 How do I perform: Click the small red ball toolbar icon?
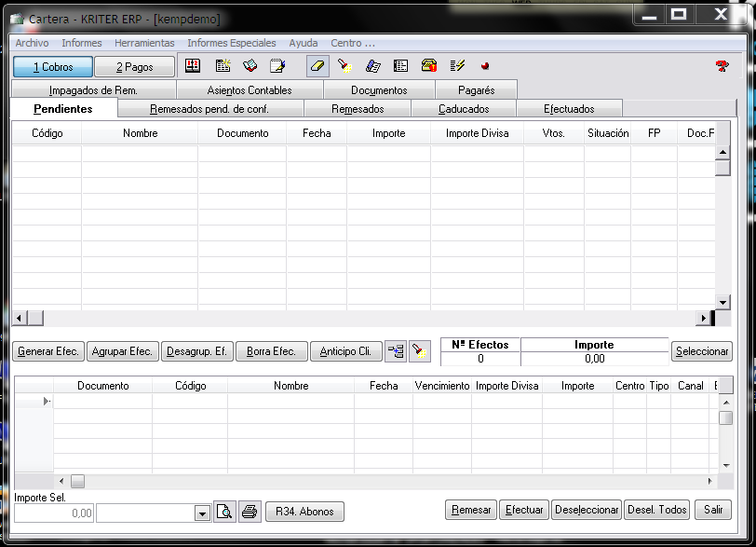point(485,66)
